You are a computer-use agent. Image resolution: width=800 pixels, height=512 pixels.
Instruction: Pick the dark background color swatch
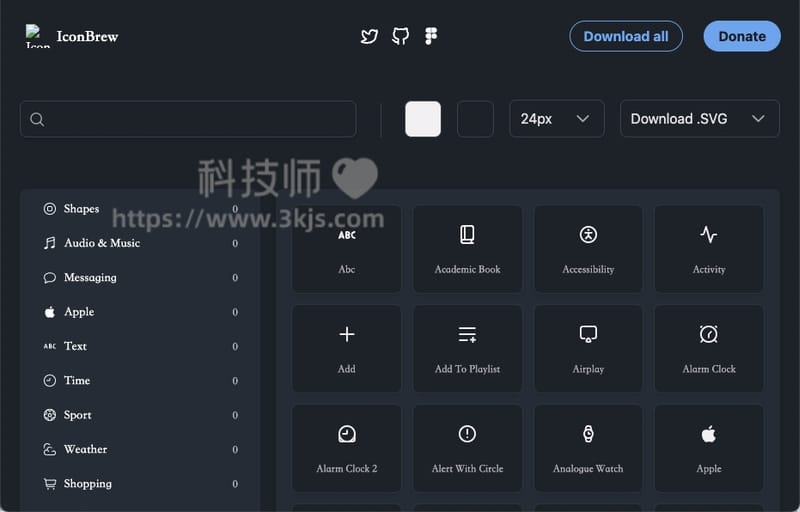point(476,119)
